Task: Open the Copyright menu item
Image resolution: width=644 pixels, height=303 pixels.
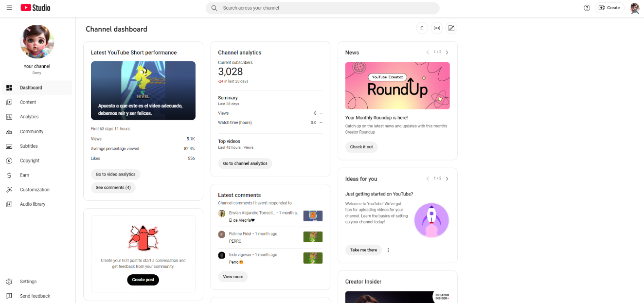Action: (x=37, y=160)
